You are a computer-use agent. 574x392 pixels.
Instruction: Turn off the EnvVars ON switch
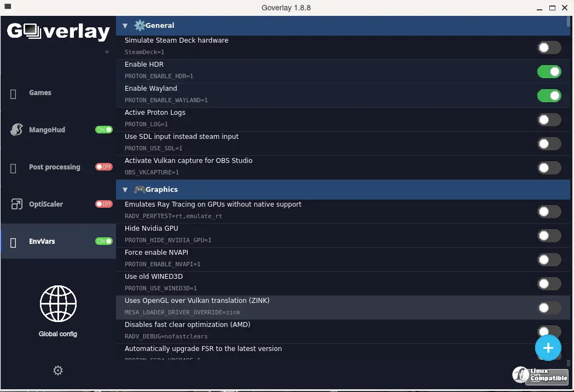pos(104,241)
